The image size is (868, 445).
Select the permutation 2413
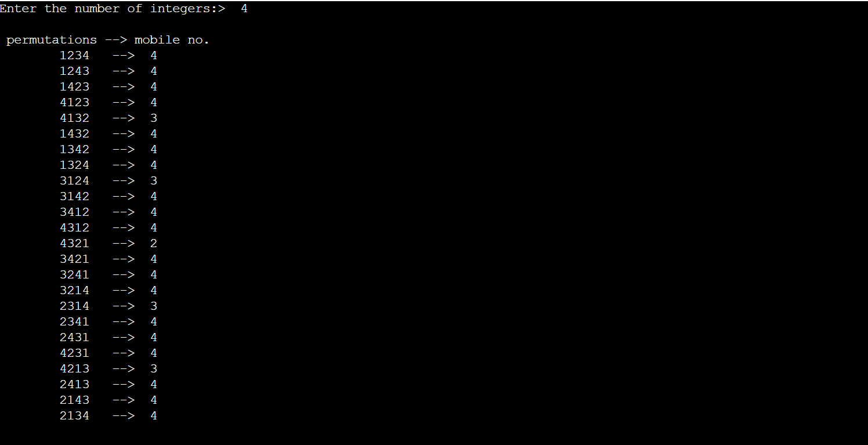(74, 384)
